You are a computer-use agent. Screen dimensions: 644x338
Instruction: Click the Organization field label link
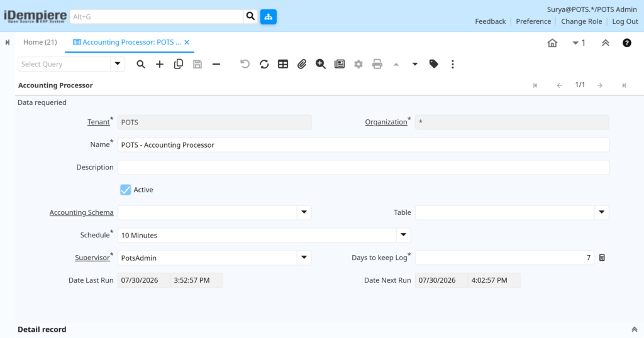click(x=386, y=123)
